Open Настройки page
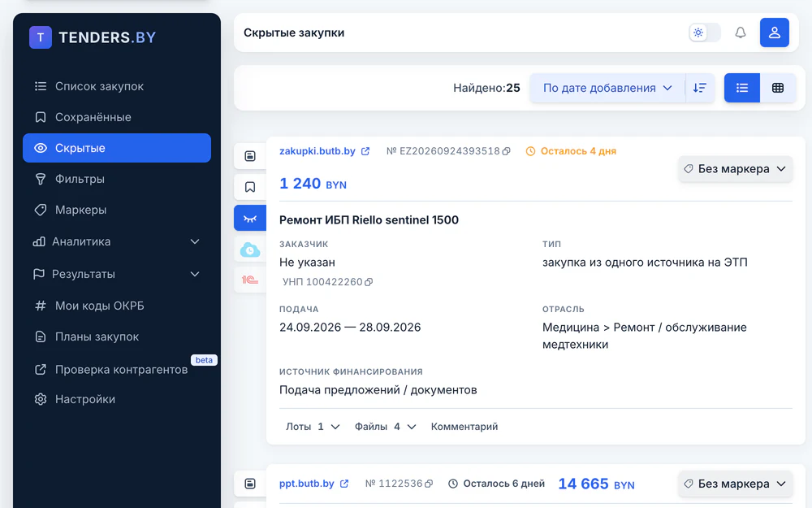 [x=116, y=399]
